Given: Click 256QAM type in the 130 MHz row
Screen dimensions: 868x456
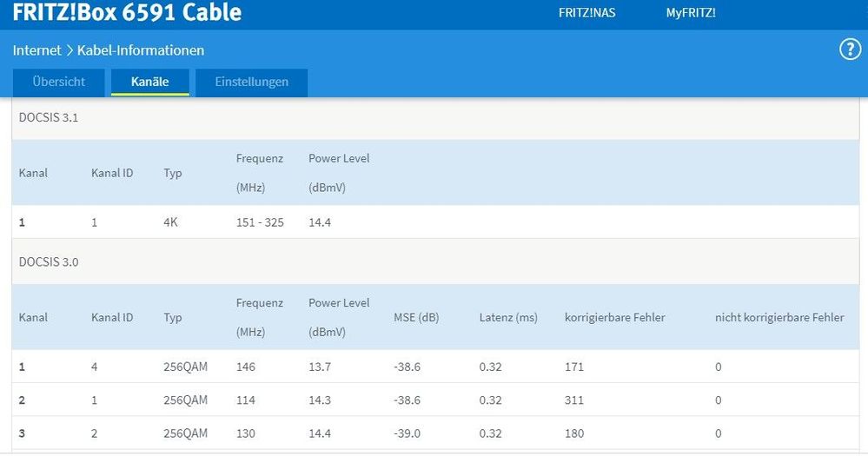Looking at the screenshot, I should [185, 433].
